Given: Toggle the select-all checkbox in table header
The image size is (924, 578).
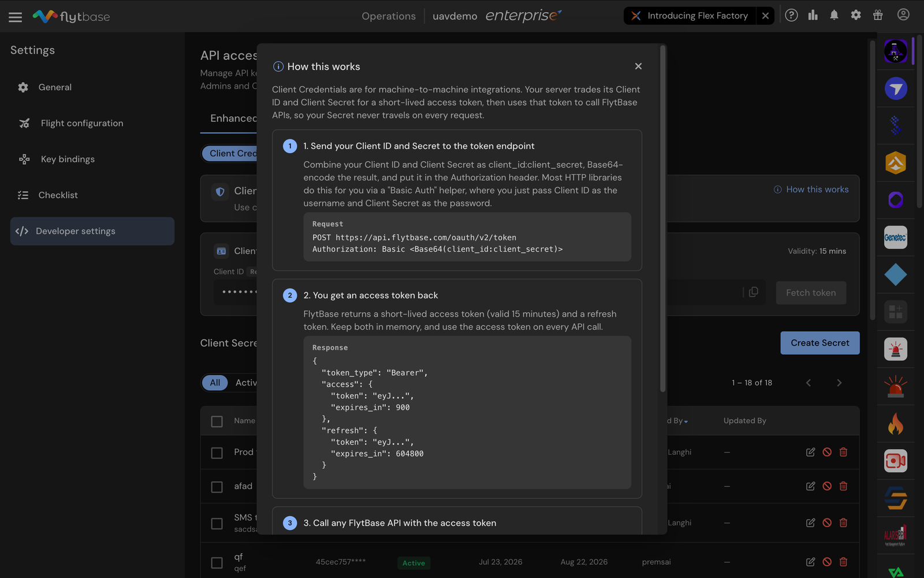Looking at the screenshot, I should [217, 421].
